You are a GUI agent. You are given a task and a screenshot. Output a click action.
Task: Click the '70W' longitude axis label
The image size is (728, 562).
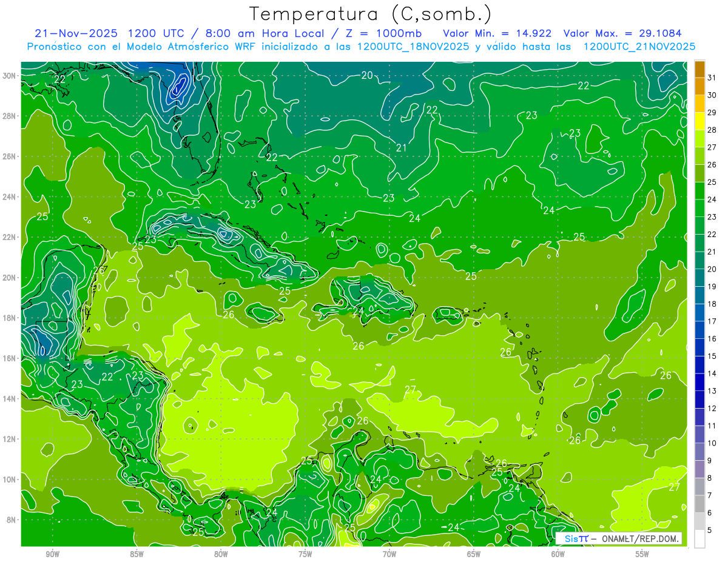pyautogui.click(x=389, y=554)
